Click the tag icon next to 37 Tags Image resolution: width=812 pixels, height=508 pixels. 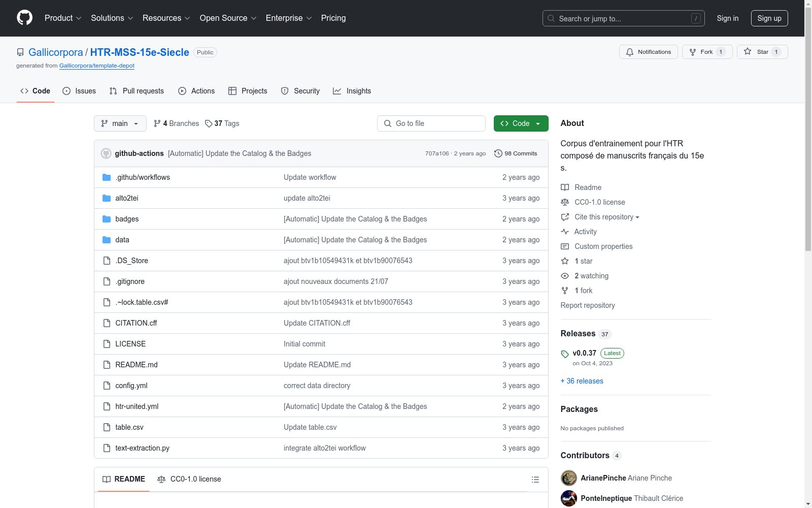(x=209, y=123)
